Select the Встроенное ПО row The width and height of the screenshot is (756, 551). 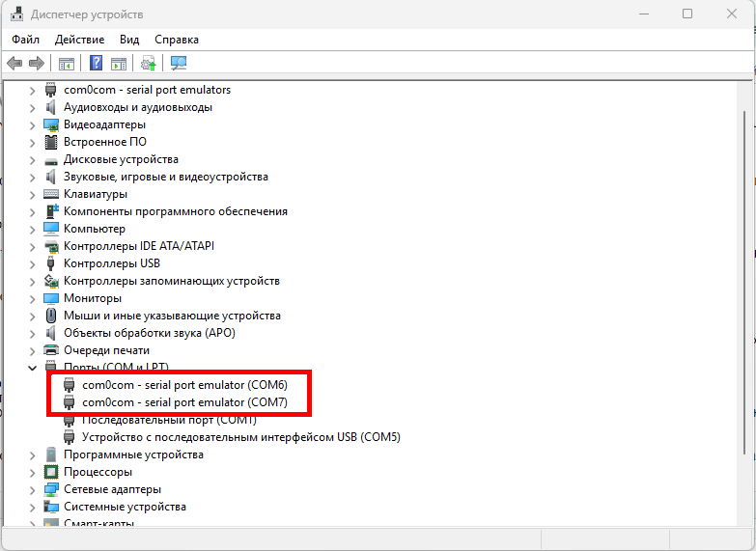(x=105, y=142)
